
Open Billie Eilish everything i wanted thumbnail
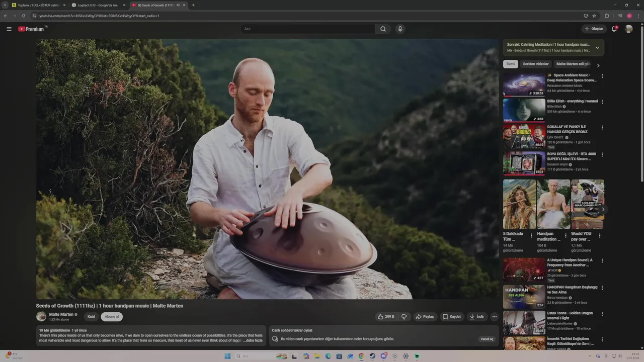pos(524,110)
